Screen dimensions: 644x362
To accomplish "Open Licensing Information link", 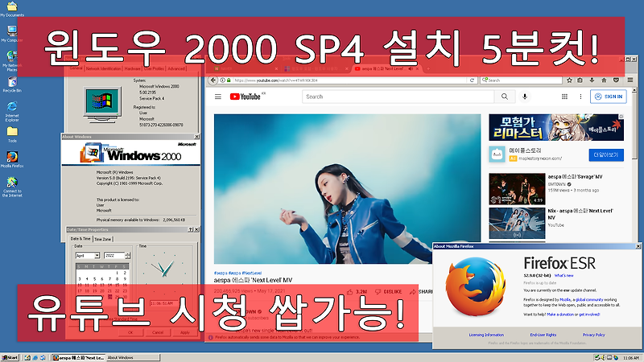I will pyautogui.click(x=486, y=335).
